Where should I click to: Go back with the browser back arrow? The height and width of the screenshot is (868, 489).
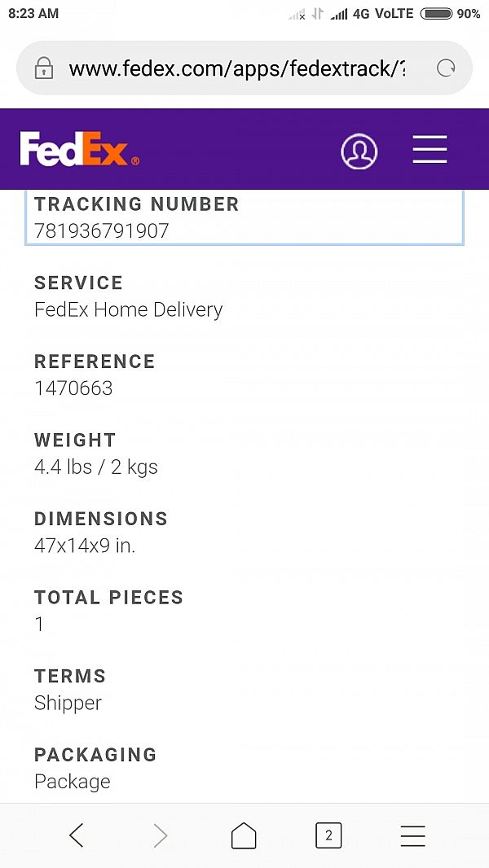77,835
